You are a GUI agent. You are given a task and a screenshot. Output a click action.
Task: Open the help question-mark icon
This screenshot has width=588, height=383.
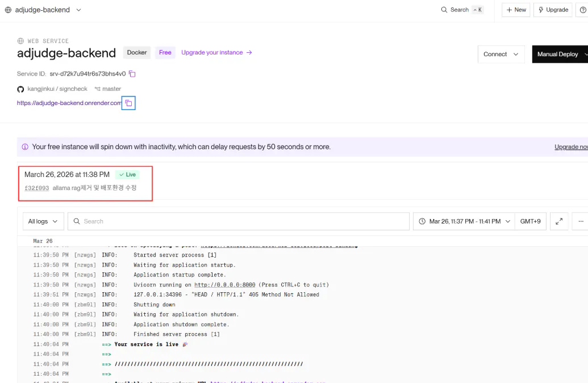583,10
